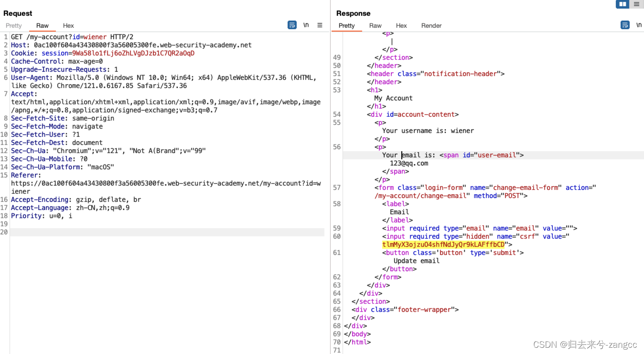Click the 'Upgrade-Insecure-Requests: 1' line
Image resolution: width=644 pixels, height=354 pixels.
(x=64, y=69)
